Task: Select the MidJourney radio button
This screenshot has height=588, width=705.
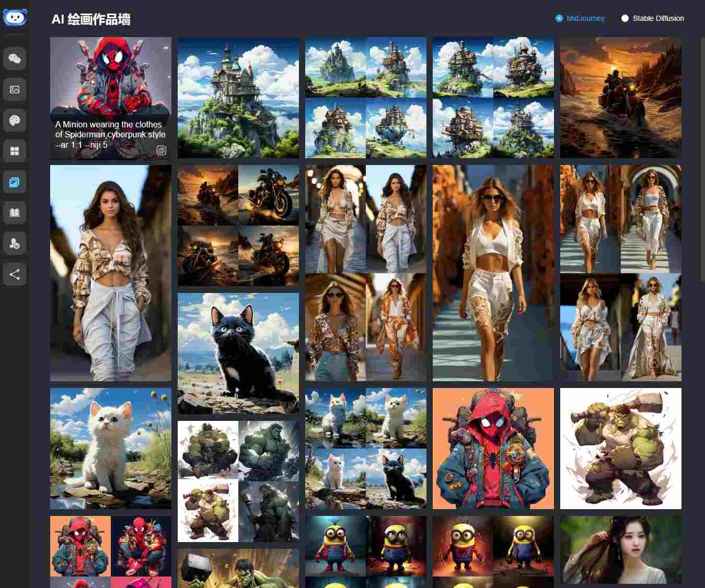Action: [x=558, y=18]
